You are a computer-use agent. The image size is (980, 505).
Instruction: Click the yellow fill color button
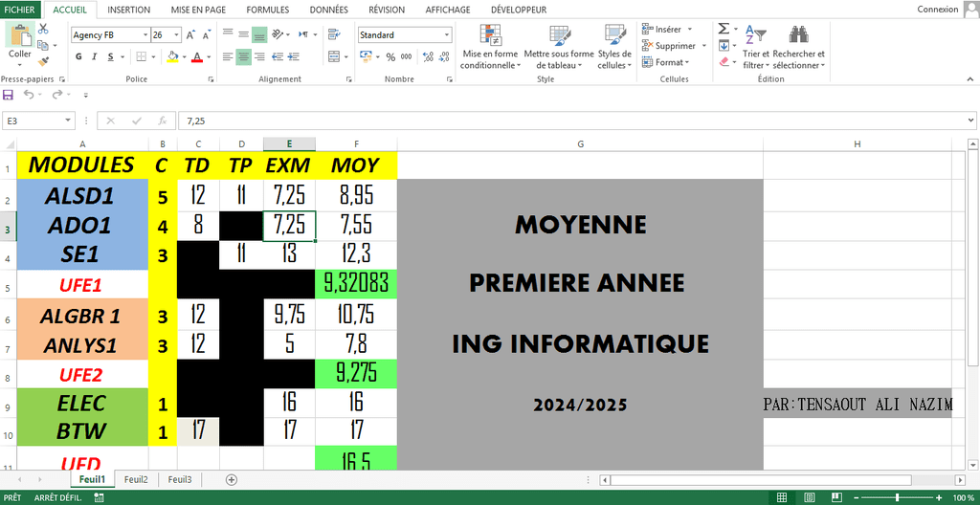pyautogui.click(x=173, y=56)
